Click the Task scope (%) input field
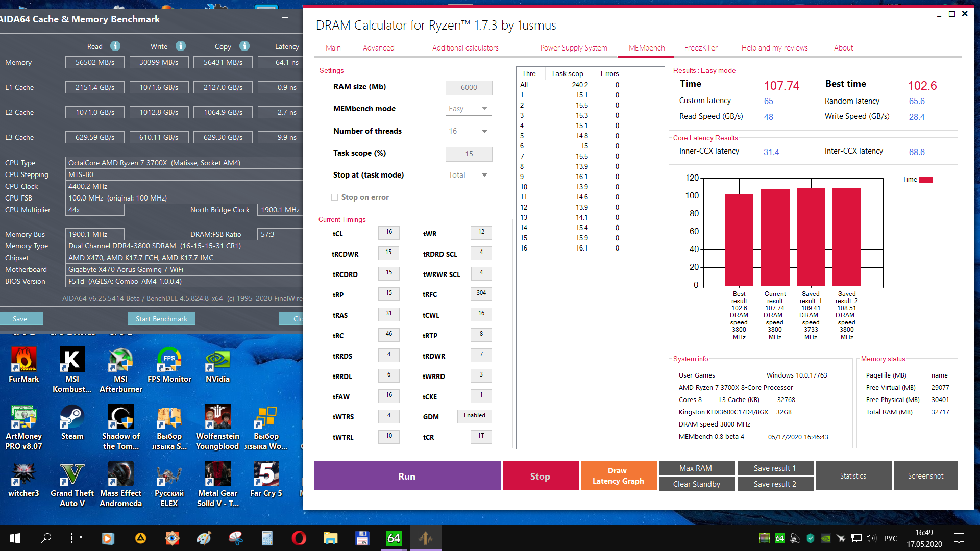The height and width of the screenshot is (551, 980). click(x=469, y=154)
